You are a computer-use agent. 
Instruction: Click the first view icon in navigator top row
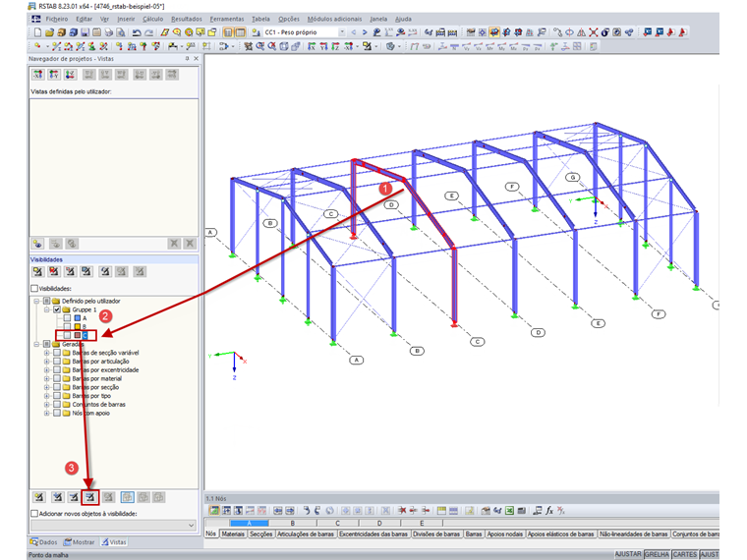[37, 75]
